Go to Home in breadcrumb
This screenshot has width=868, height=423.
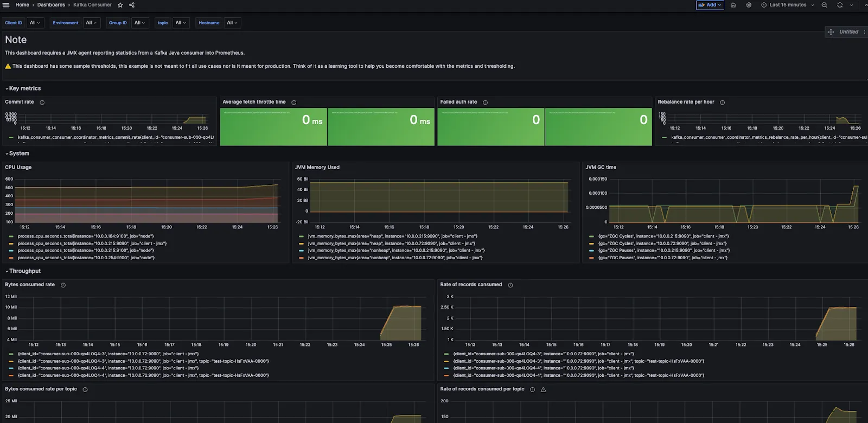click(22, 5)
